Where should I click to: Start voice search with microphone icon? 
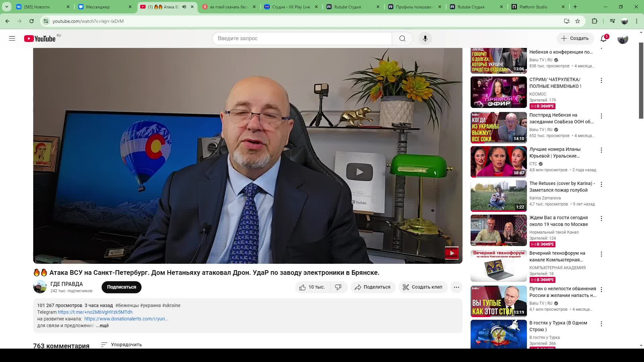[425, 39]
